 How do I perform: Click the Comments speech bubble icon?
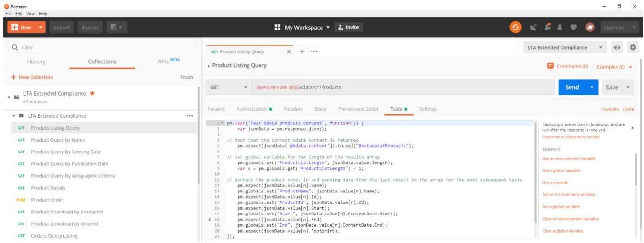point(551,66)
